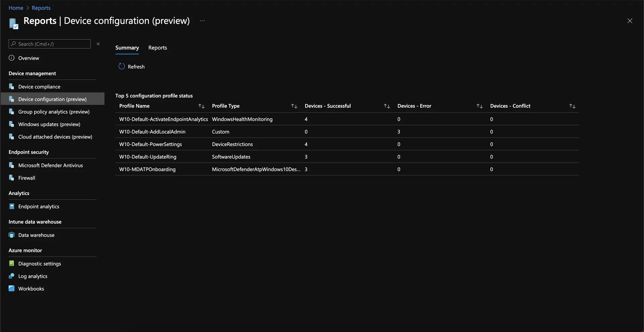
Task: Open the ellipsis more options menu
Action: pyautogui.click(x=202, y=21)
